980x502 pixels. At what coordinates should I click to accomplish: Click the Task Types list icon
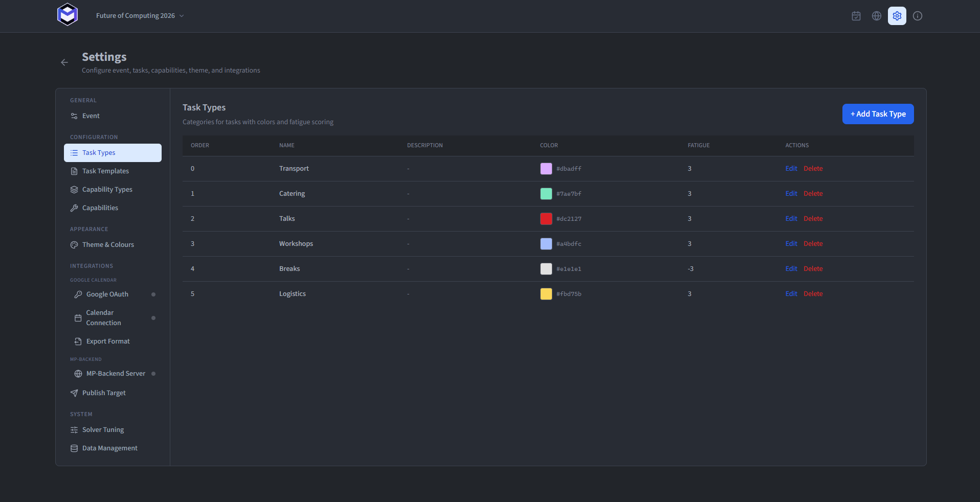coord(74,153)
